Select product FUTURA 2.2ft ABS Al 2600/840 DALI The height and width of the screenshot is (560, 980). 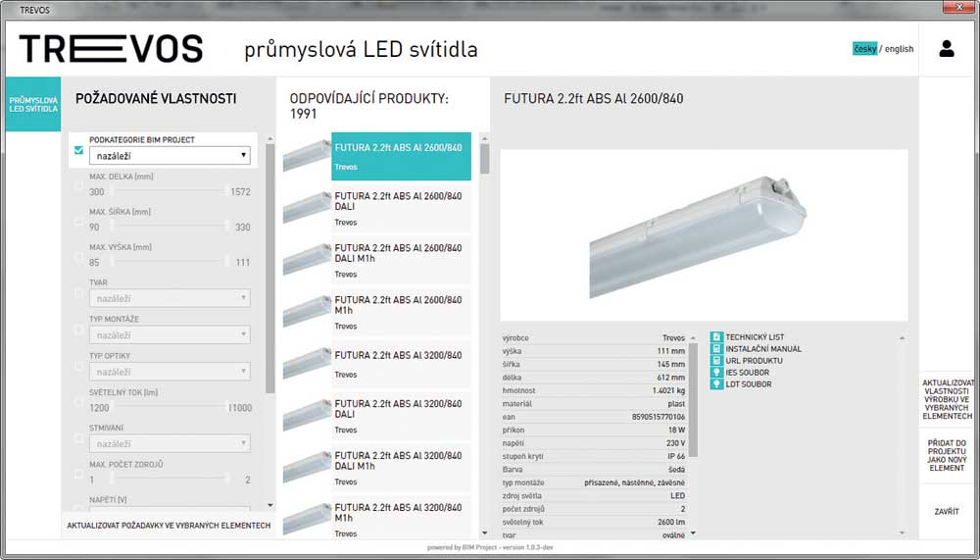coord(401,208)
